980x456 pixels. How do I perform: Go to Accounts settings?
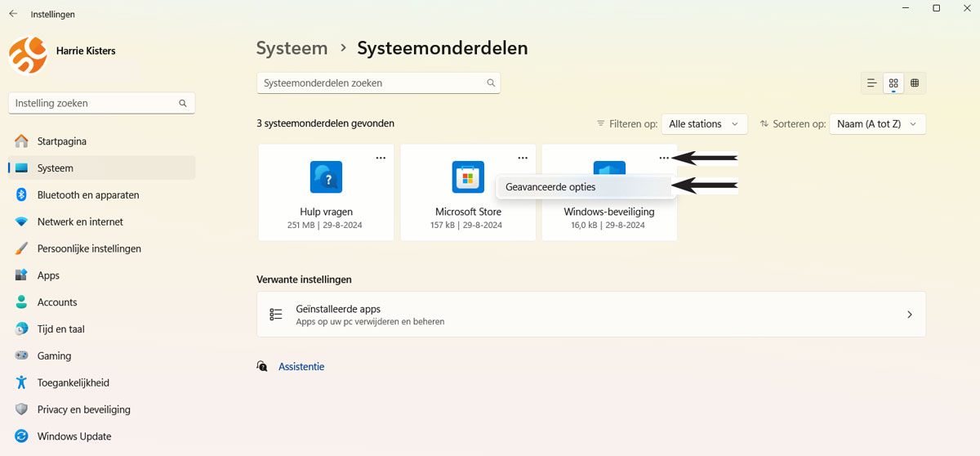pyautogui.click(x=101, y=302)
